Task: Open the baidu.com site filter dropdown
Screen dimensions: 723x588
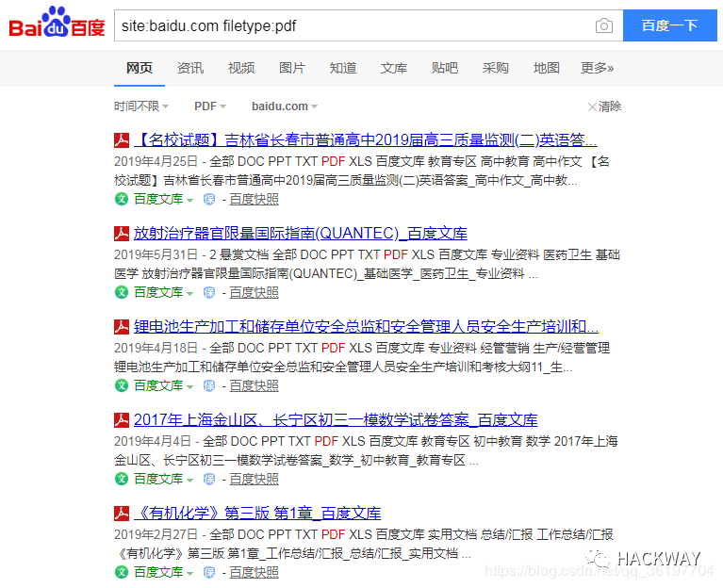Action: pyautogui.click(x=285, y=106)
